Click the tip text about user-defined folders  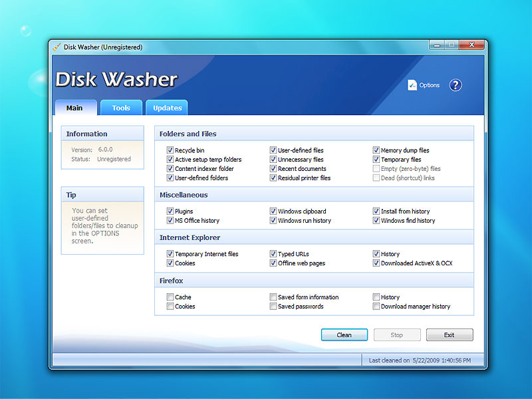click(x=104, y=225)
